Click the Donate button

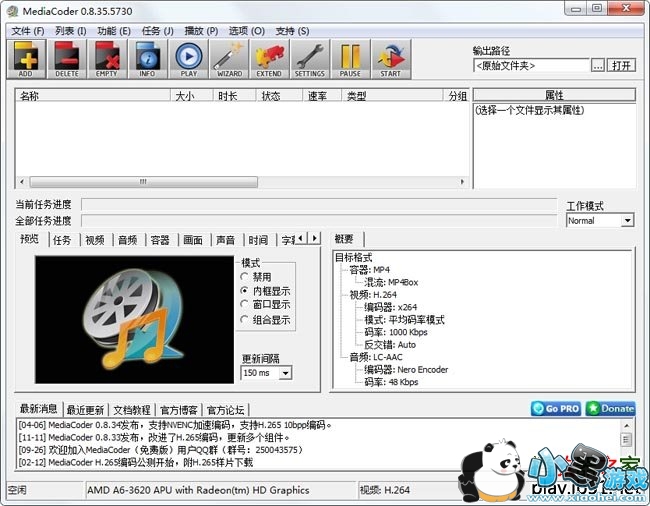[611, 409]
